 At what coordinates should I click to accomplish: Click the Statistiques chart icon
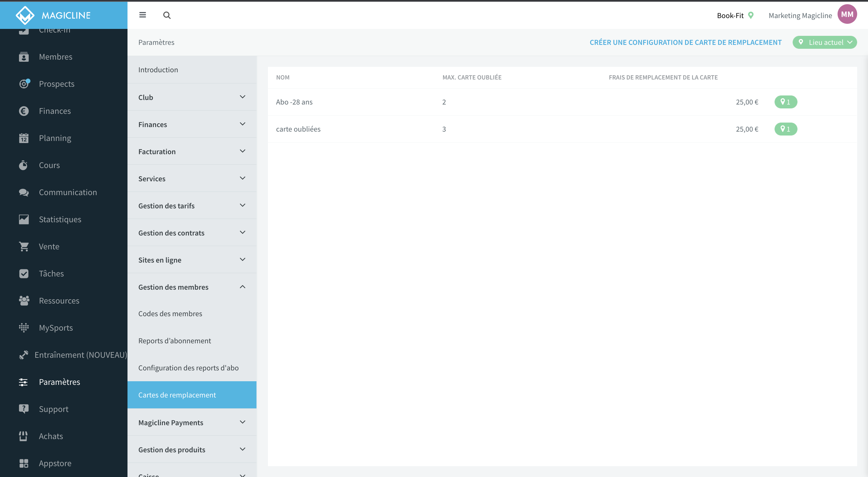coord(24,220)
